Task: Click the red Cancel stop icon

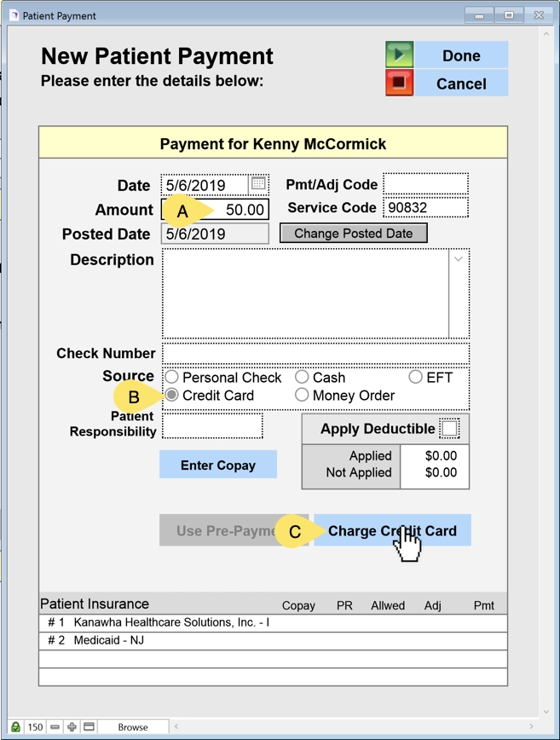Action: pos(399,84)
